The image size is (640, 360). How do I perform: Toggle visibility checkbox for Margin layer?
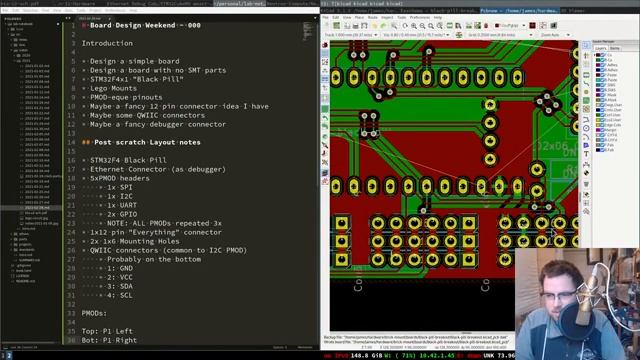pos(602,130)
